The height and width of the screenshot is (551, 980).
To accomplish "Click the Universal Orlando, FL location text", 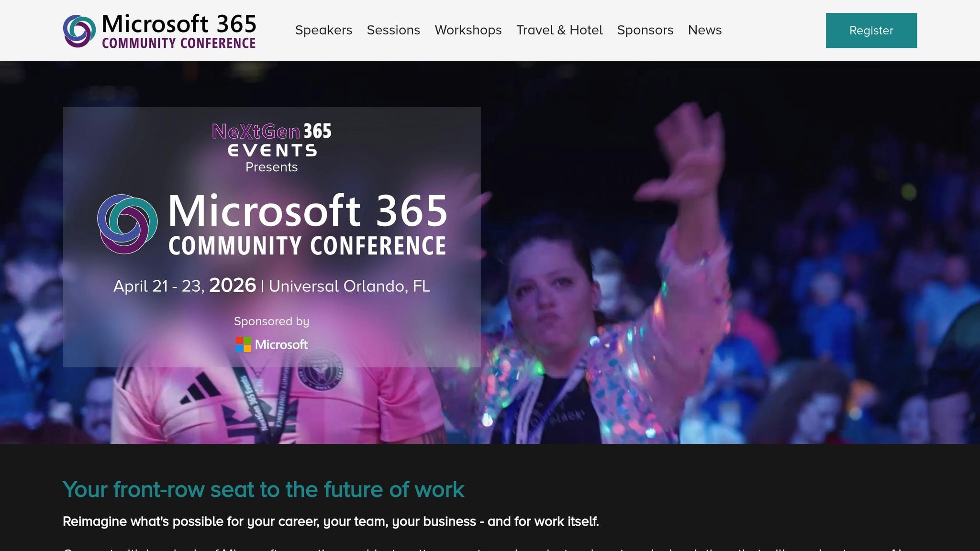I will 349,286.
